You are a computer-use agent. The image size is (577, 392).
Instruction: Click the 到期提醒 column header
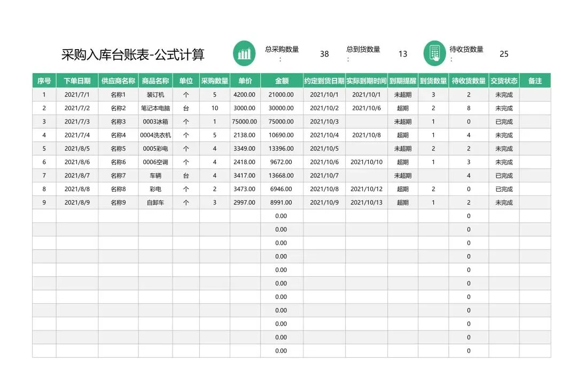[403, 81]
